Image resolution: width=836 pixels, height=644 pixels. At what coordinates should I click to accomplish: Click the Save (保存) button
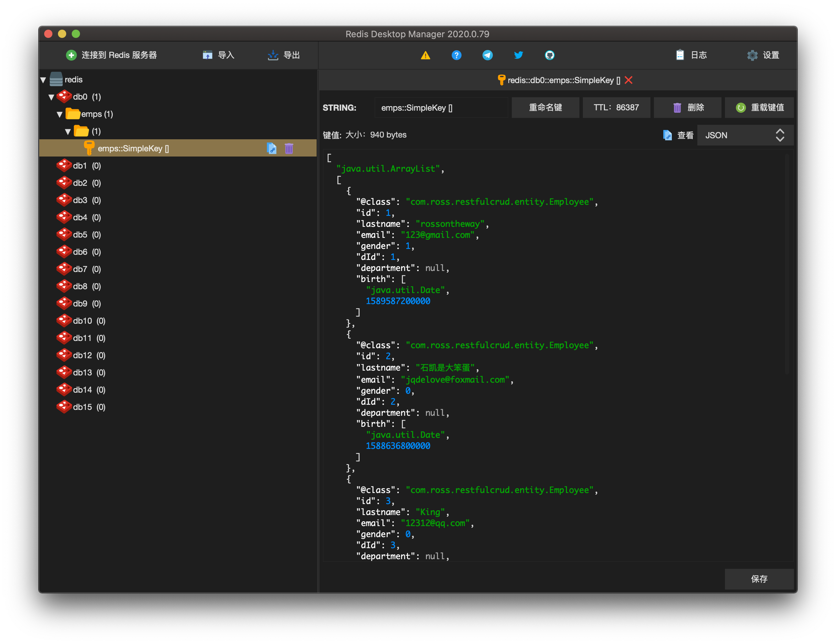pyautogui.click(x=759, y=578)
